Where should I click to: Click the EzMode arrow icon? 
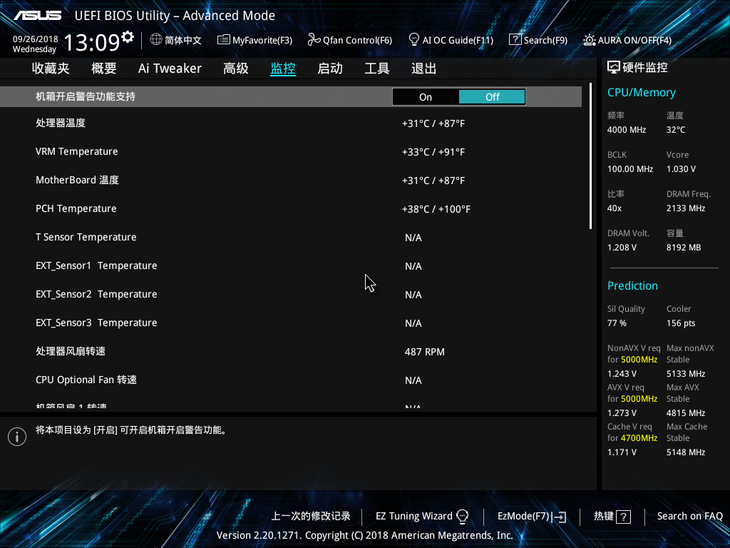561,517
